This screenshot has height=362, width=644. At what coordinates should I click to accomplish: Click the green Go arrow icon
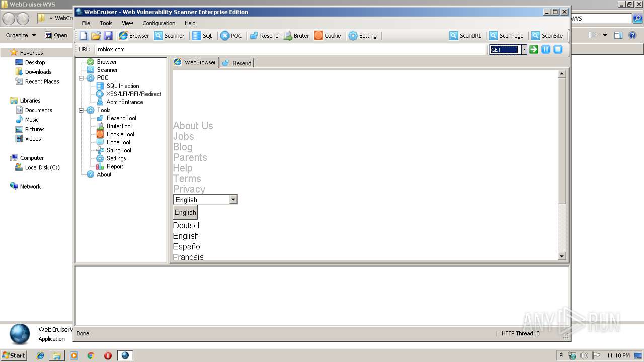pyautogui.click(x=534, y=49)
